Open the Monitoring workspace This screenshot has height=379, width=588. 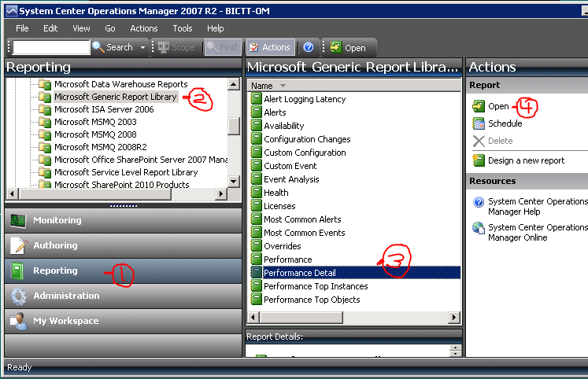[123, 221]
